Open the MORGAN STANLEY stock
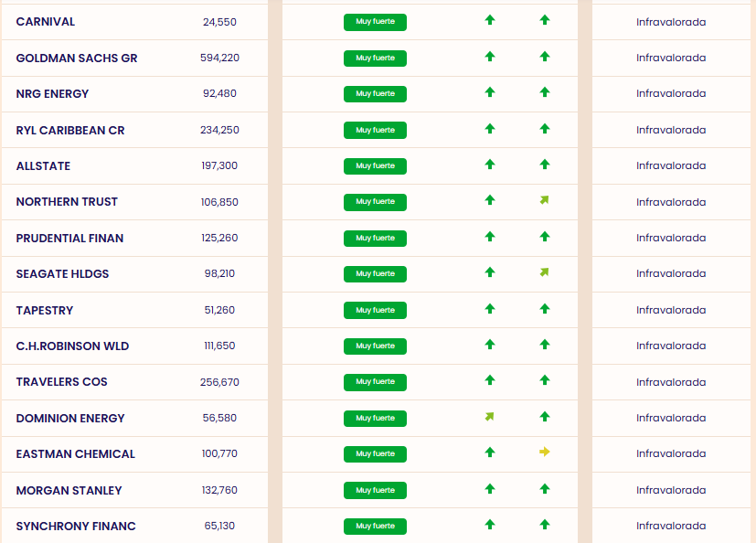 coord(69,491)
